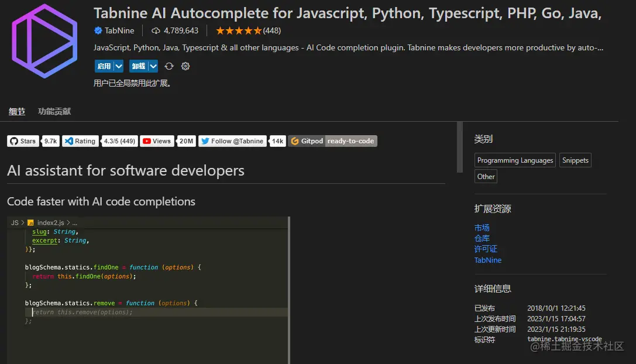This screenshot has height=364, width=636.
Task: Click the 类别 (Categories) section heading
Action: pos(483,139)
